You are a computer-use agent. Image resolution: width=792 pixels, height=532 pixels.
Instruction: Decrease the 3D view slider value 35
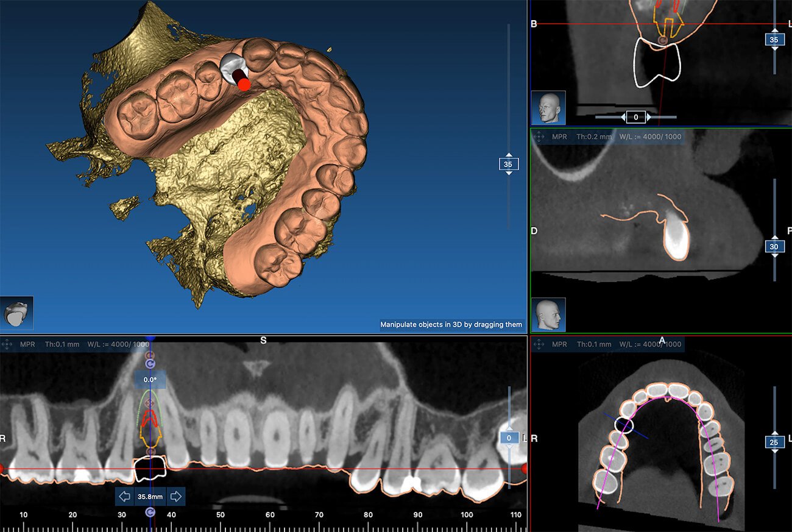coord(509,173)
